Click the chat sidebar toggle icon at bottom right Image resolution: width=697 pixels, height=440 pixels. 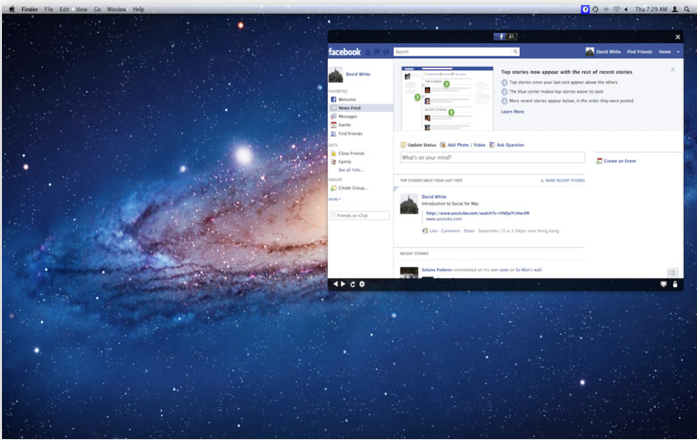(x=673, y=272)
